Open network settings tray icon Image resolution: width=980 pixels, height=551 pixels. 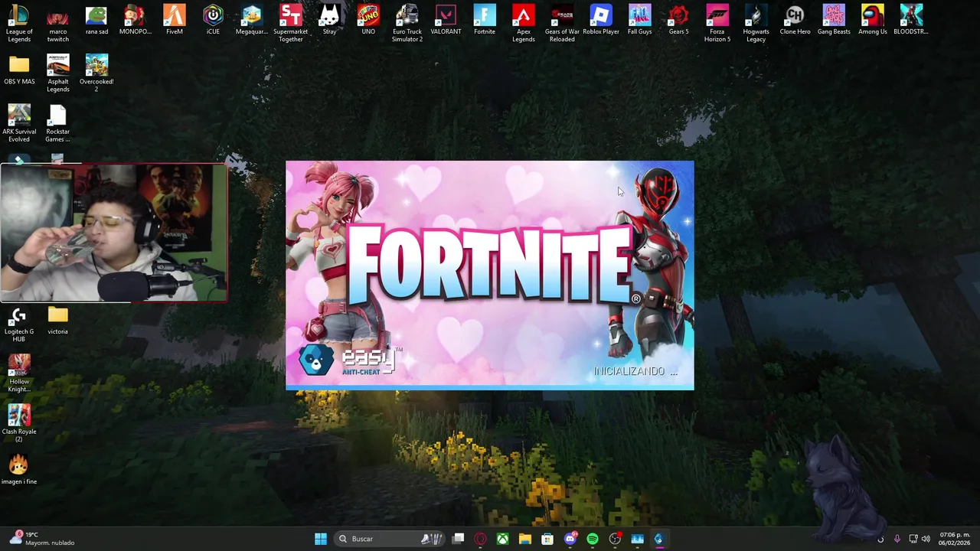click(x=913, y=539)
